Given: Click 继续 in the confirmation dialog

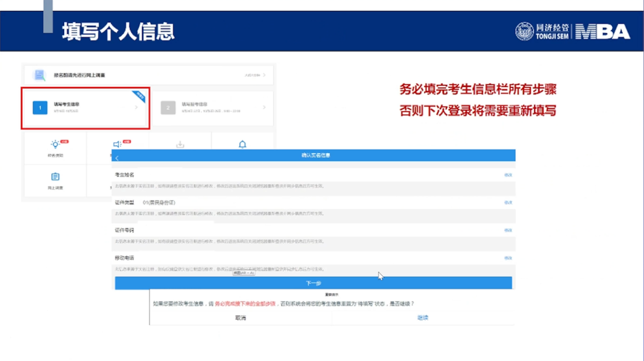Looking at the screenshot, I should point(423,318).
